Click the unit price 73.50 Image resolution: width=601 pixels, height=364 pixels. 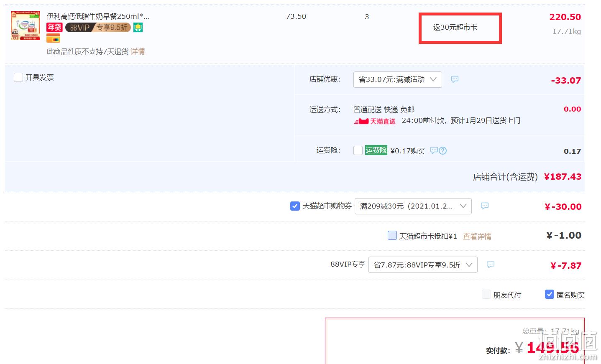click(x=296, y=16)
